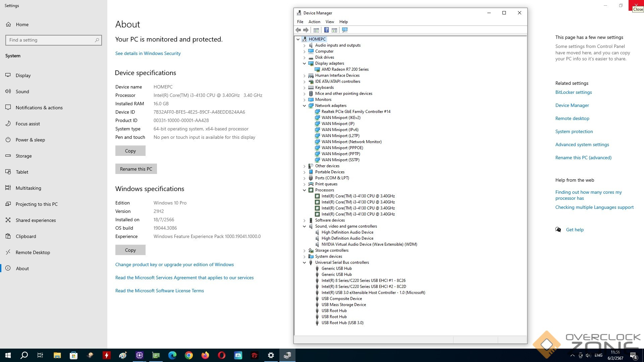Open the Action menu
The height and width of the screenshot is (362, 644).
314,22
